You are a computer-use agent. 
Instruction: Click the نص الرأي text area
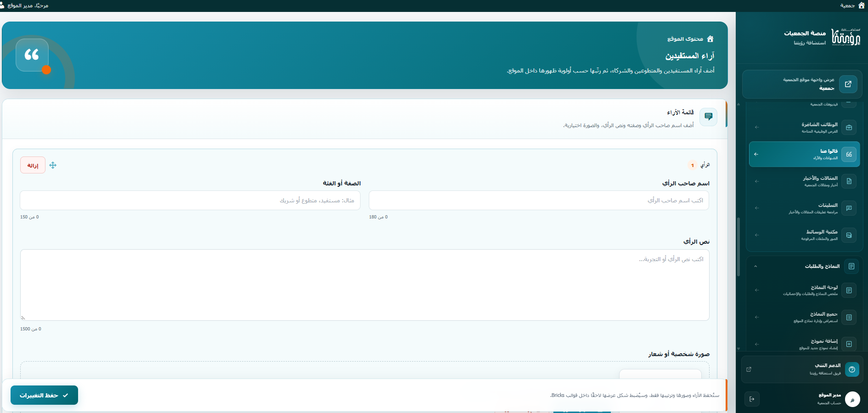click(x=365, y=285)
